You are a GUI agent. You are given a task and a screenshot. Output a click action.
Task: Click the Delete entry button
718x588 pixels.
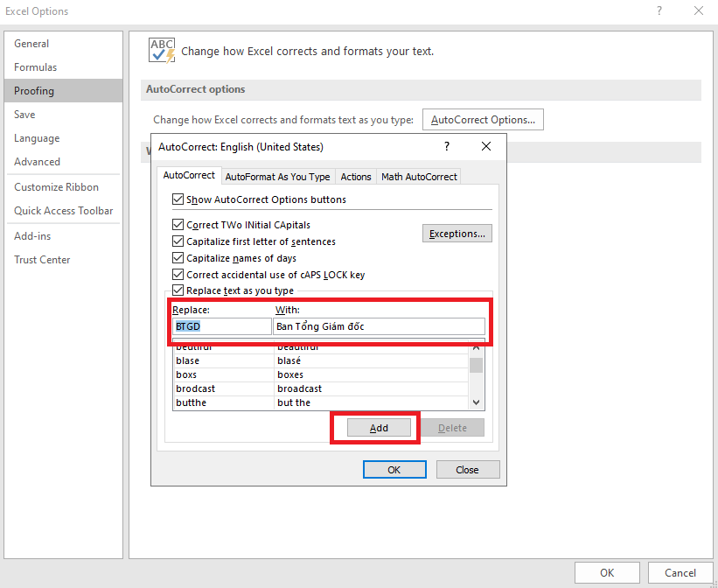(452, 428)
